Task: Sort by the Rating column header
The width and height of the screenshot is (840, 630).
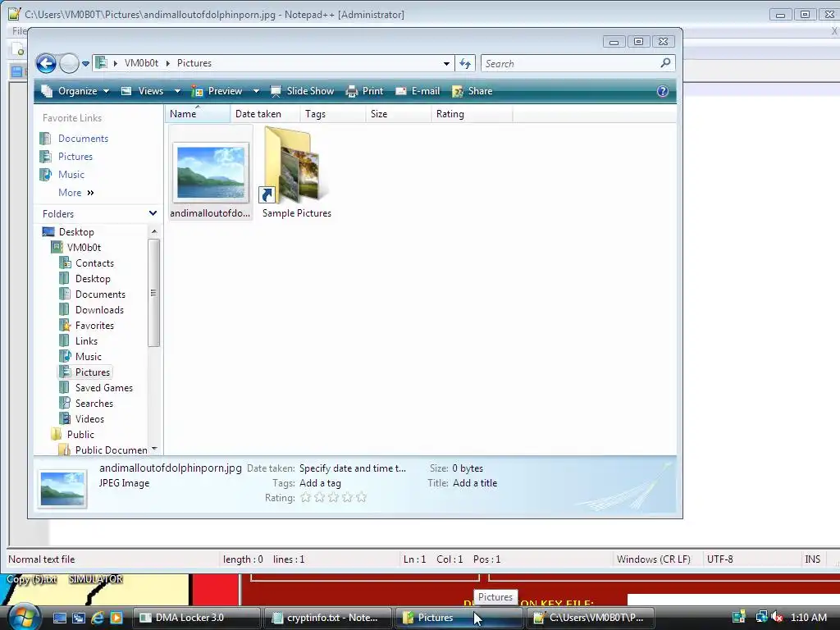Action: [x=472, y=113]
